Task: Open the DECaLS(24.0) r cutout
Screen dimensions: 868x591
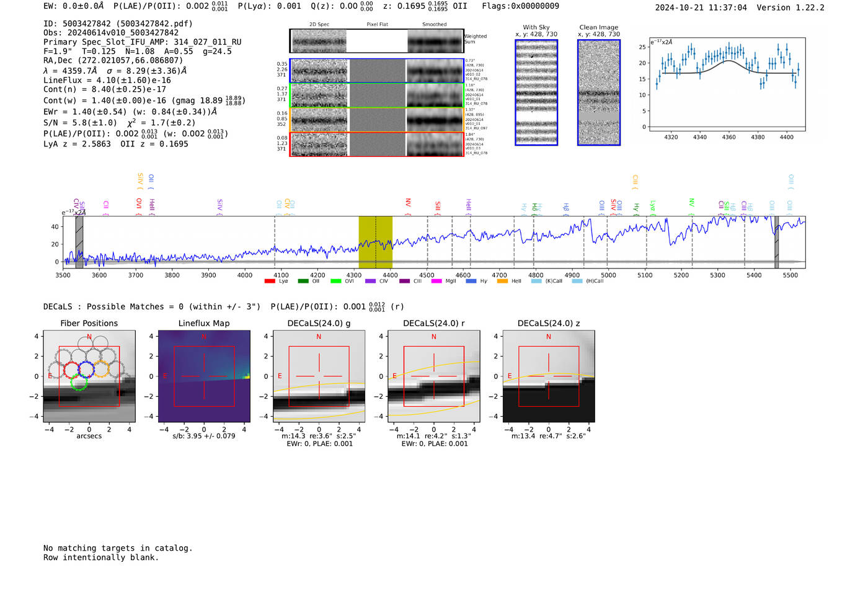Action: [x=434, y=376]
